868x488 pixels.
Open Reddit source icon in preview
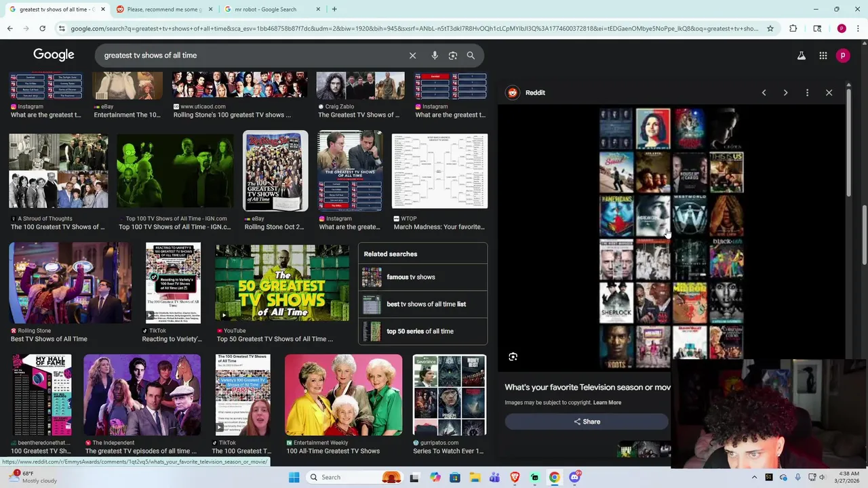click(x=513, y=93)
